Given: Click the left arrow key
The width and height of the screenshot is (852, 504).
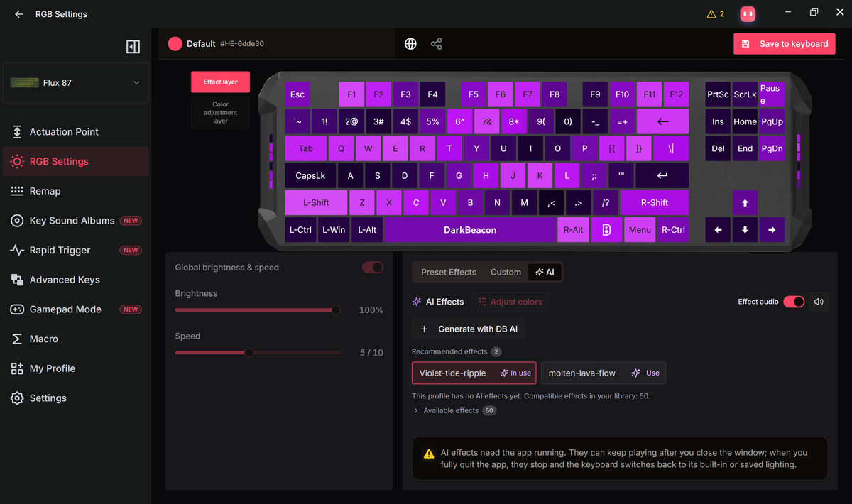Looking at the screenshot, I should pos(718,230).
